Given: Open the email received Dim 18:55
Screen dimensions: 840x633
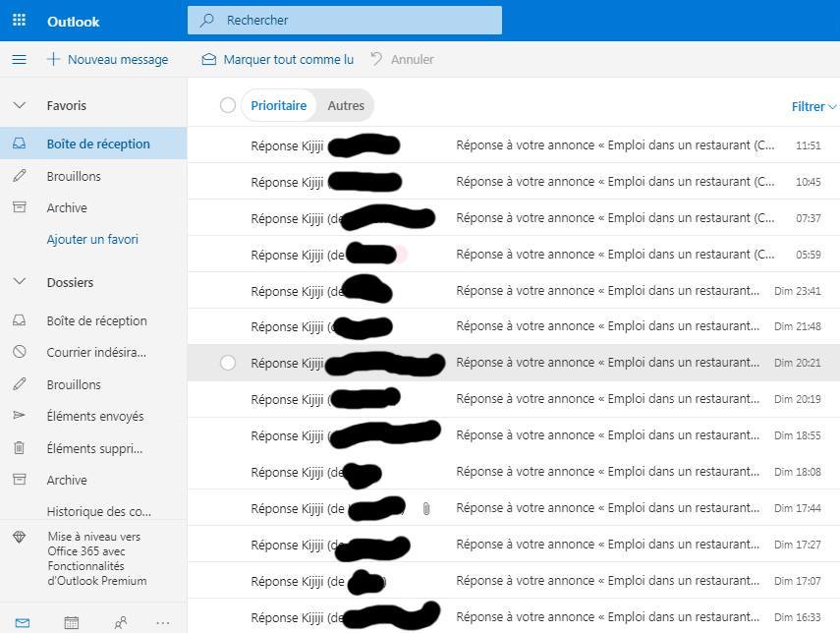Looking at the screenshot, I should [513, 435].
